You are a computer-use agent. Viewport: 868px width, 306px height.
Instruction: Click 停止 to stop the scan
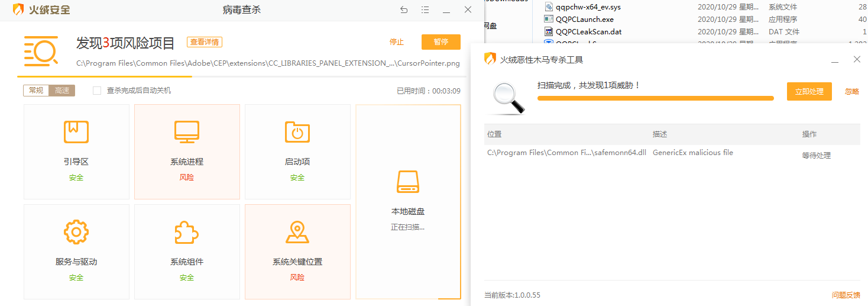(396, 42)
